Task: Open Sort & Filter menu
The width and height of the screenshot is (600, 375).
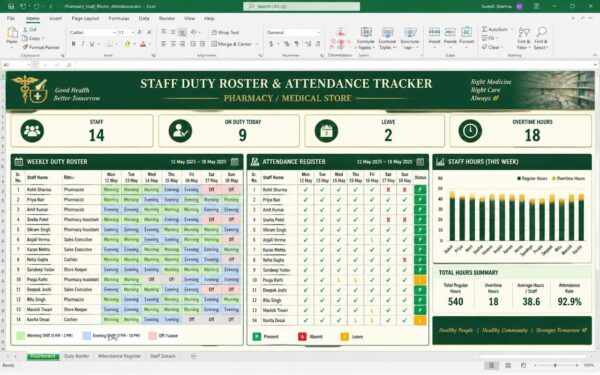Action: [523, 38]
